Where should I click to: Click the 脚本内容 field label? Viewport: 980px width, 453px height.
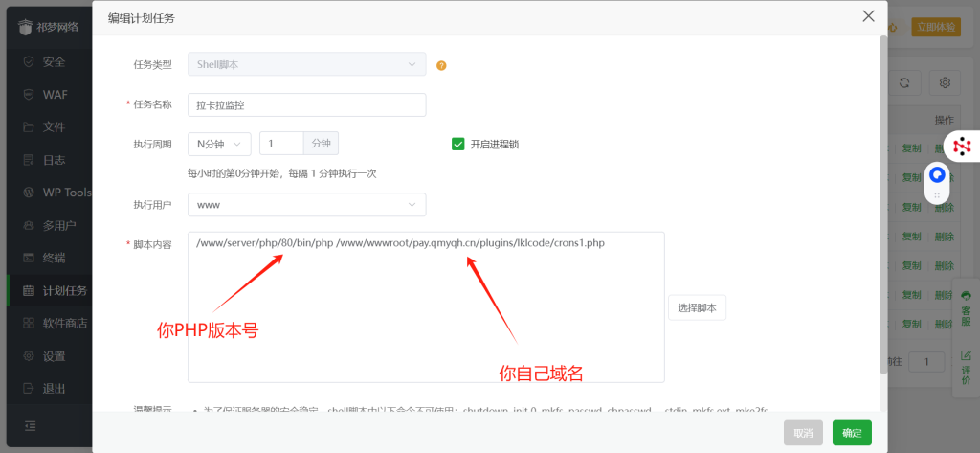click(152, 244)
